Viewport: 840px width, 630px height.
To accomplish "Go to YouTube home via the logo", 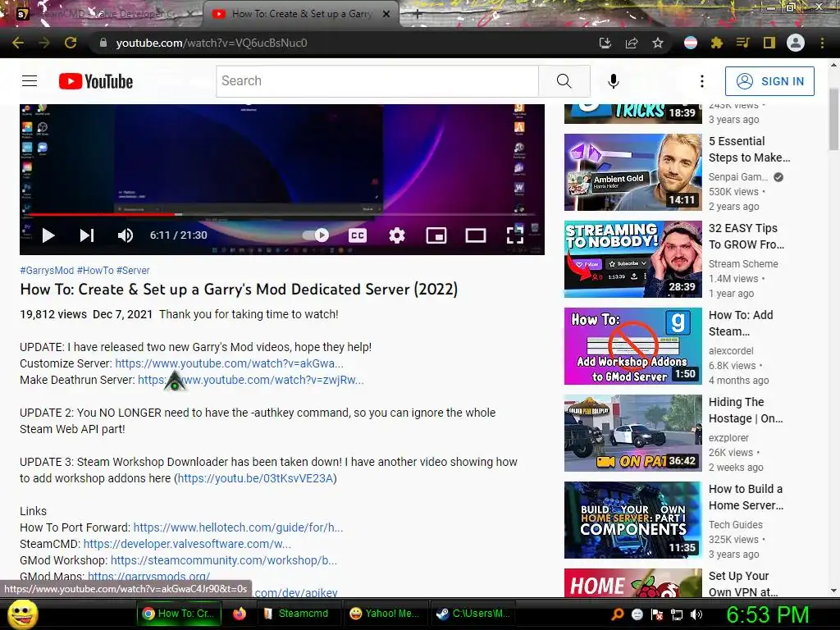I will [x=96, y=81].
